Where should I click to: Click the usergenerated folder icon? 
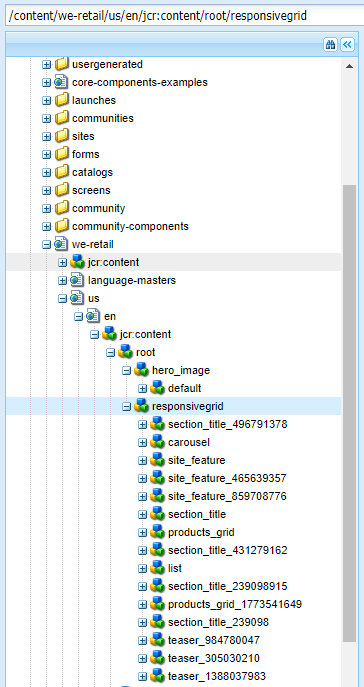point(62,64)
